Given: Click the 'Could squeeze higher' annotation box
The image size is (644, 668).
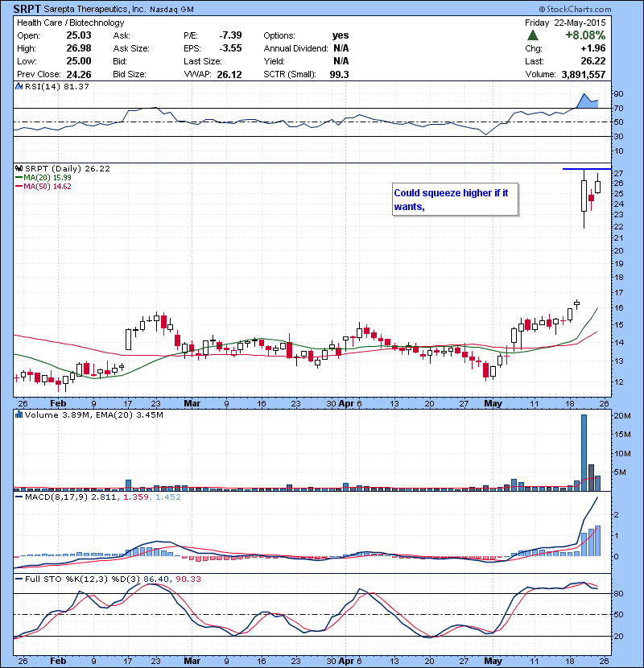Looking at the screenshot, I should pyautogui.click(x=455, y=200).
